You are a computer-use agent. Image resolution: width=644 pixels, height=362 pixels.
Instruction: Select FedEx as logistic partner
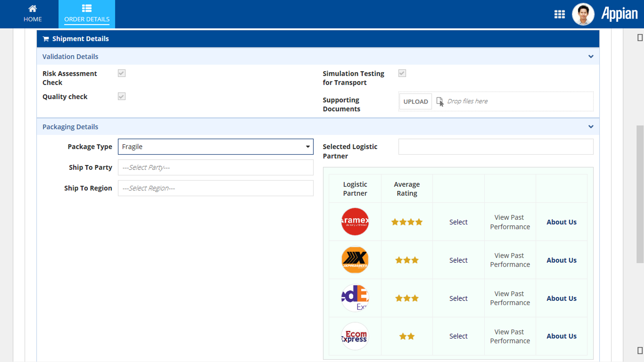458,298
